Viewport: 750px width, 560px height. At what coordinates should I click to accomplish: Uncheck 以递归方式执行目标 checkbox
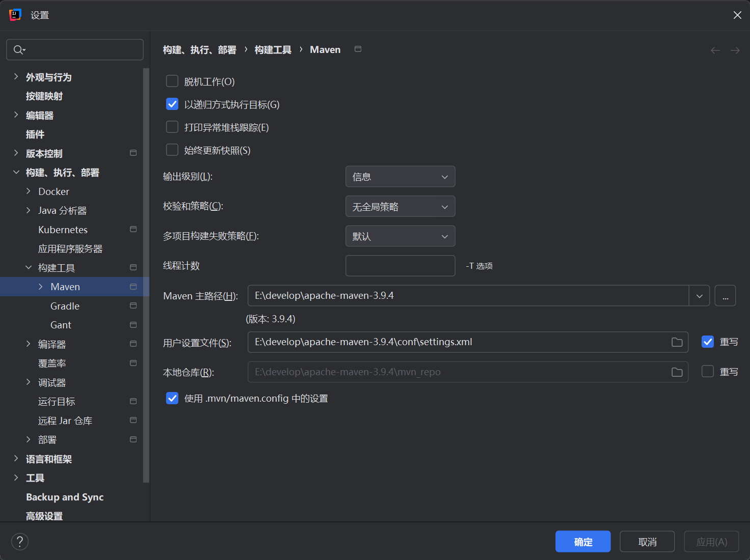(x=172, y=104)
